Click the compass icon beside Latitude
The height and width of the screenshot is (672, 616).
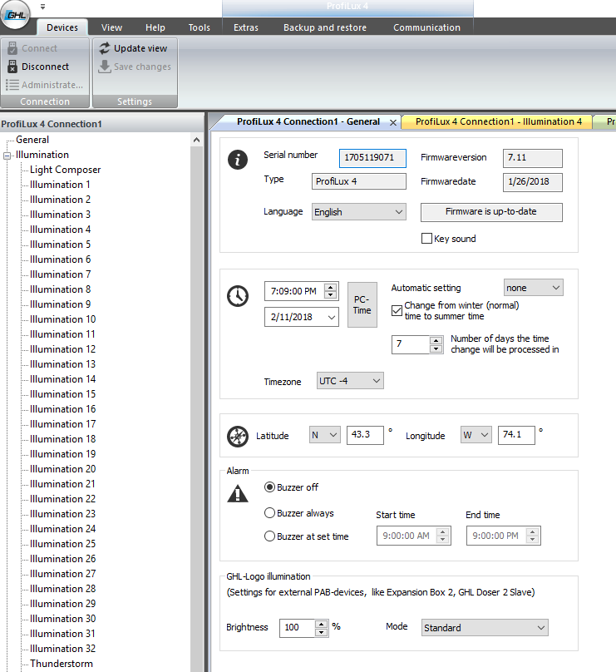[238, 437]
